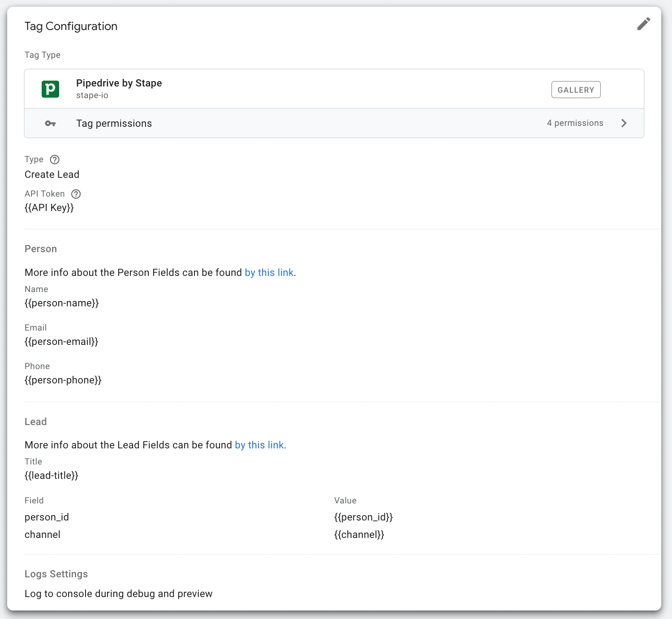Click the {{person-phone}} value
The height and width of the screenshot is (619, 672).
pyautogui.click(x=63, y=380)
